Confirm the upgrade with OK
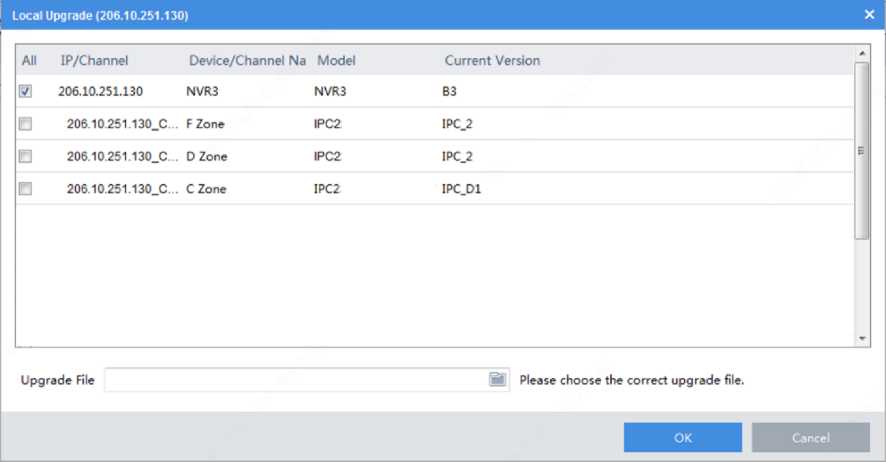Screen dimensions: 886x462 [x=682, y=438]
